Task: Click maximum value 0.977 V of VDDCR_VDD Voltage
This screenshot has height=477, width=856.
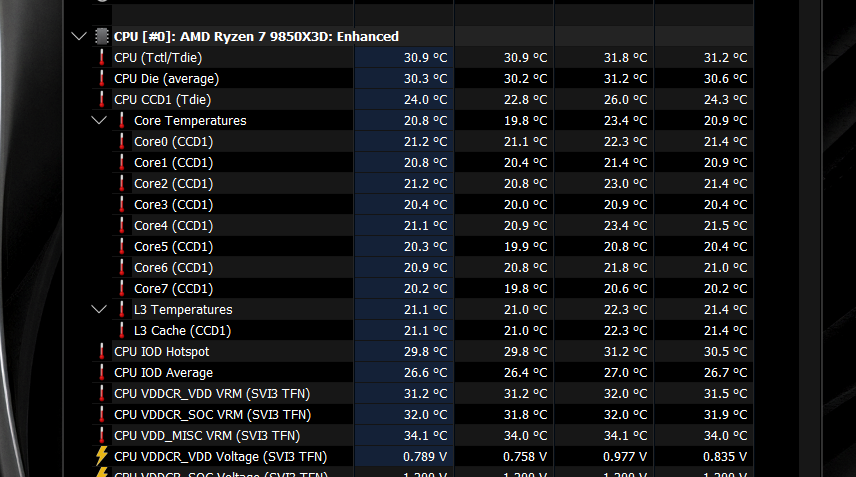Action: [625, 457]
